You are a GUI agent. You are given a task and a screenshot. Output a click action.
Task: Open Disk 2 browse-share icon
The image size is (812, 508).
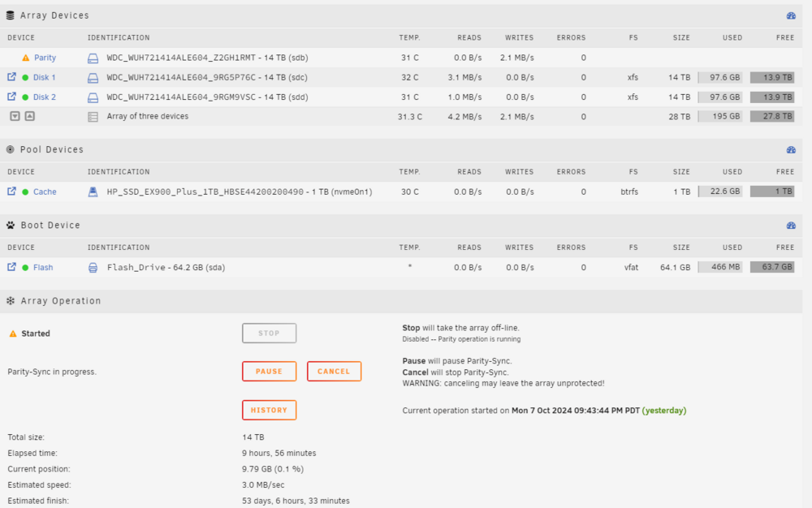pyautogui.click(x=11, y=97)
